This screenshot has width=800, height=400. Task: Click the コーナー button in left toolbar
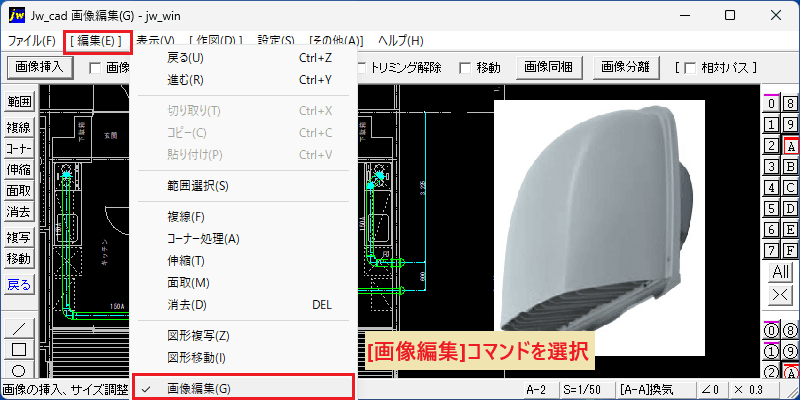(19, 148)
